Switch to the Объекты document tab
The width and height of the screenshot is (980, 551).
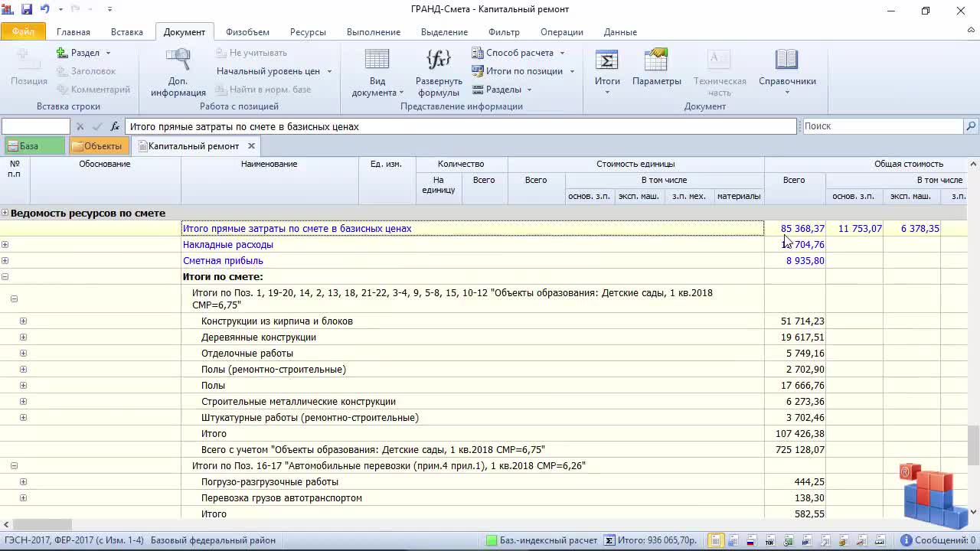point(98,146)
